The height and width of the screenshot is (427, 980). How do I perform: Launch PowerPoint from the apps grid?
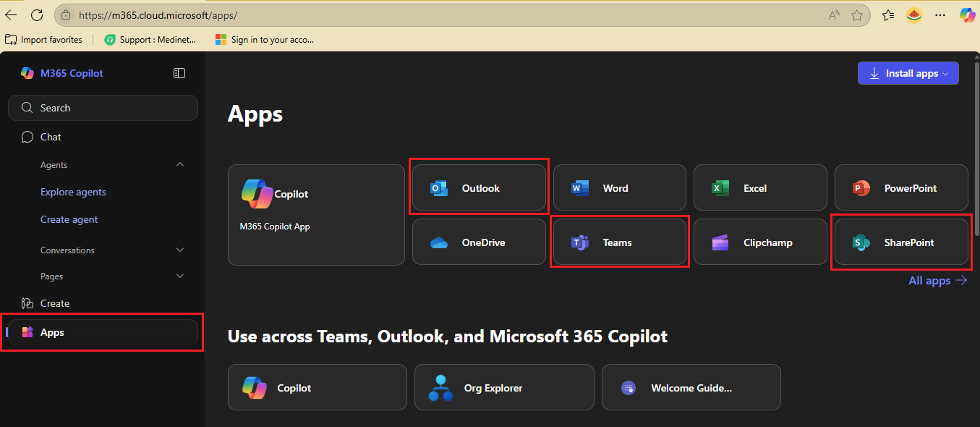tap(900, 188)
